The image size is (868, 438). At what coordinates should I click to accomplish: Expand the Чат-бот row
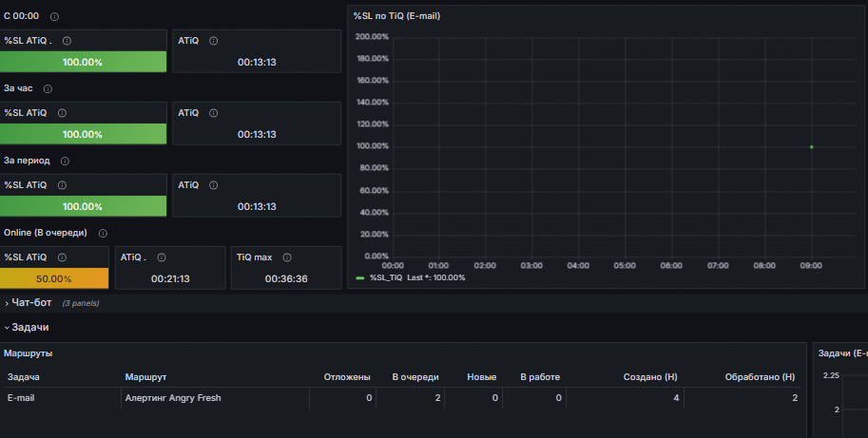30,303
